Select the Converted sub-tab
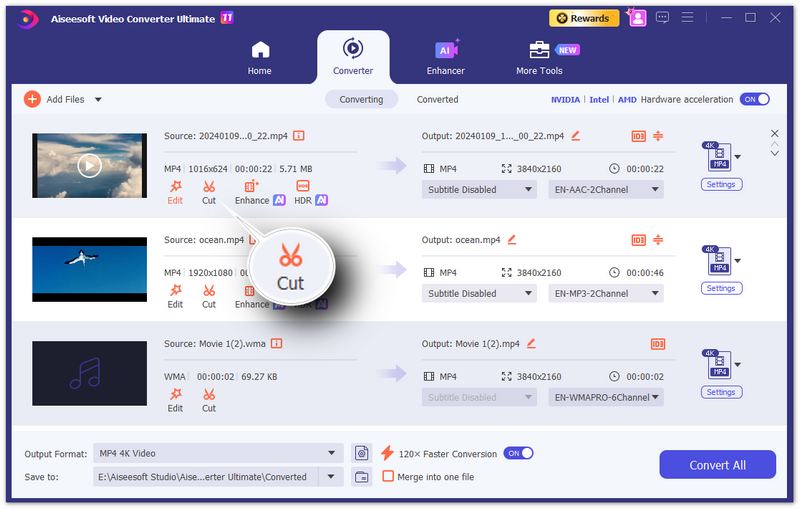 click(x=437, y=99)
